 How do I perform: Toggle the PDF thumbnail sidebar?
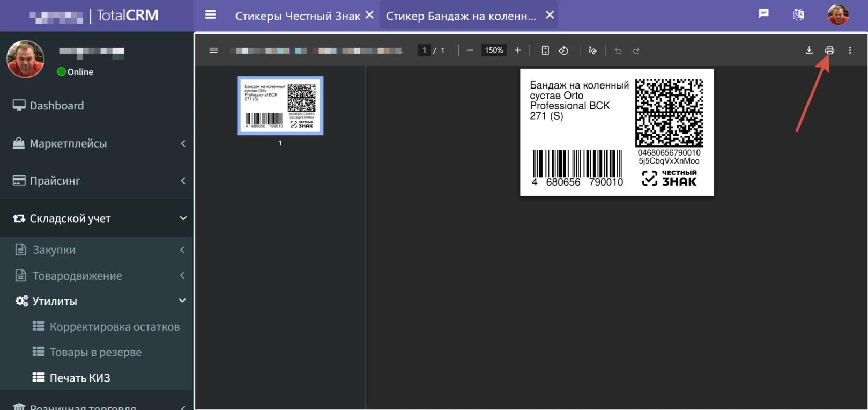point(213,50)
